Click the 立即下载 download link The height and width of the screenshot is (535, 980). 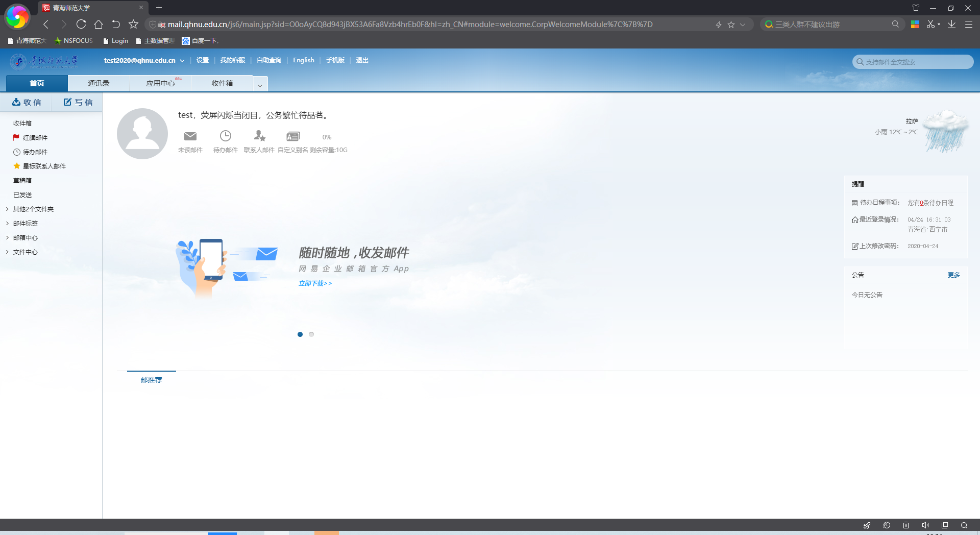(x=315, y=283)
